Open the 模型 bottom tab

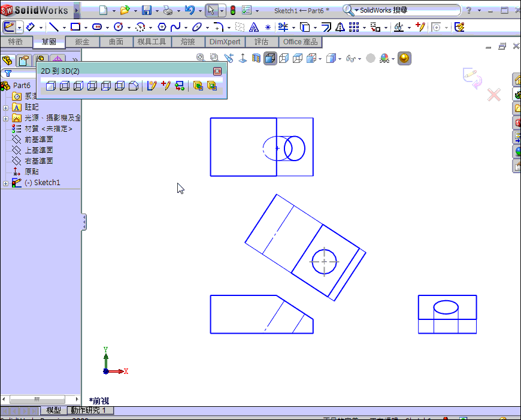(53, 410)
